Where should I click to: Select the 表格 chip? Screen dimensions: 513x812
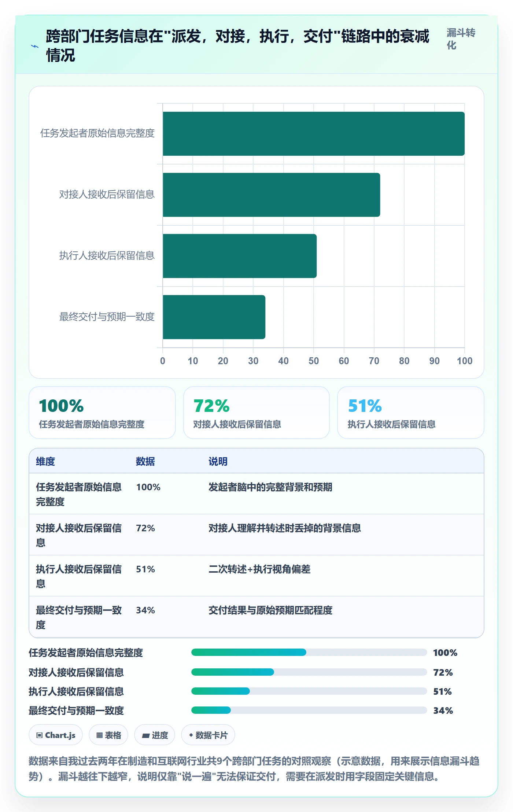tap(108, 735)
